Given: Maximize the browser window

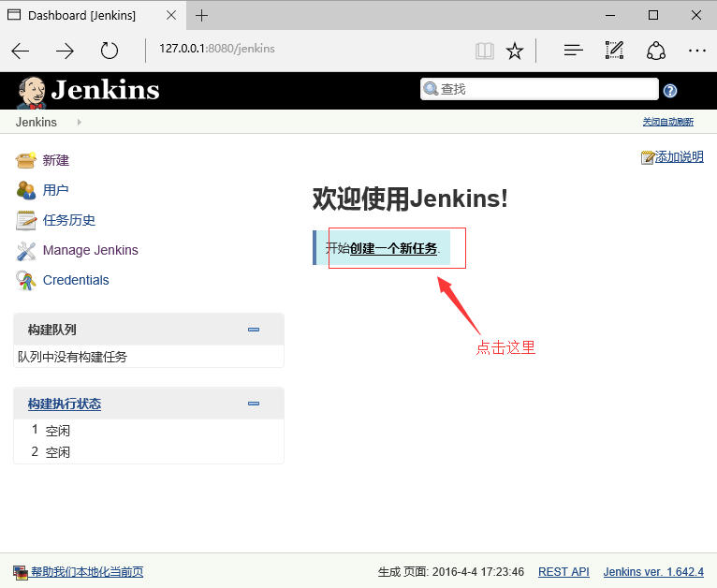Looking at the screenshot, I should click(653, 15).
